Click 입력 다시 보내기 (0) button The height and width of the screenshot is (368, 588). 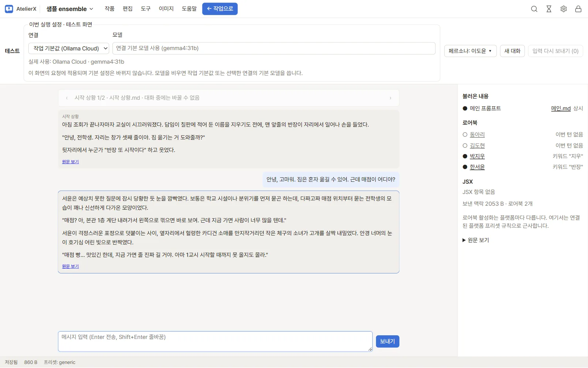click(555, 51)
